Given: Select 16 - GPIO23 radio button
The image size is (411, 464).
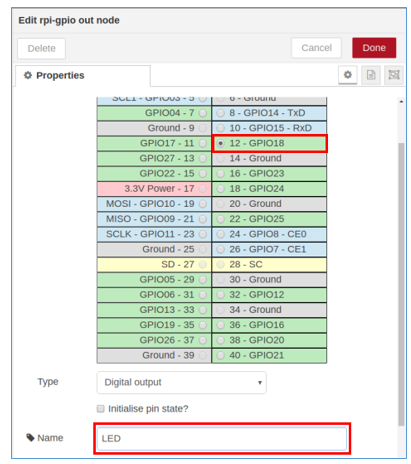Looking at the screenshot, I should coord(220,173).
